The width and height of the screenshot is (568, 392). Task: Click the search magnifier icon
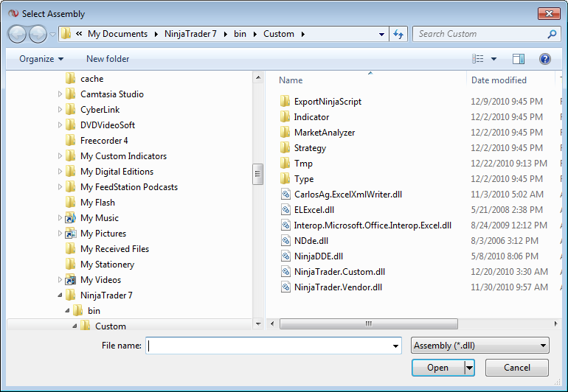tap(552, 34)
